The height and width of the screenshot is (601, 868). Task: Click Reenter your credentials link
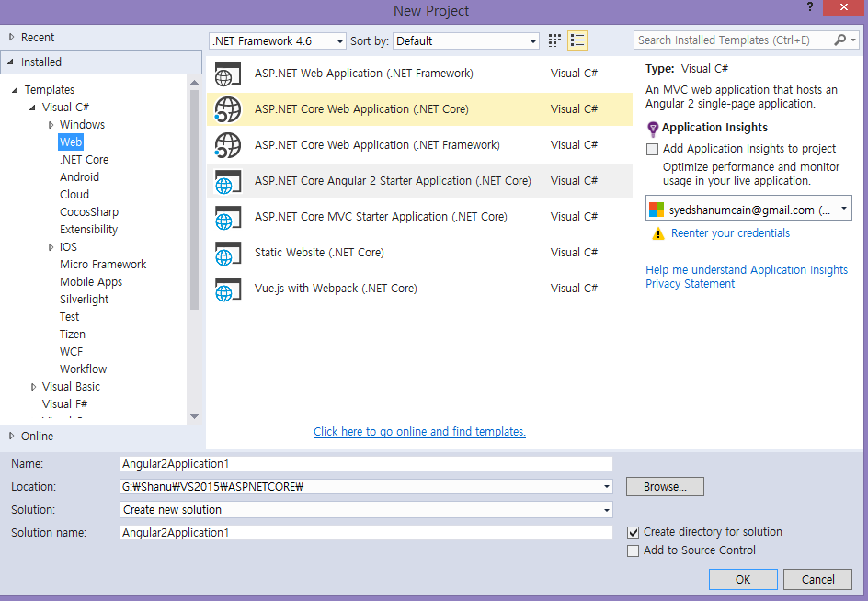[730, 233]
